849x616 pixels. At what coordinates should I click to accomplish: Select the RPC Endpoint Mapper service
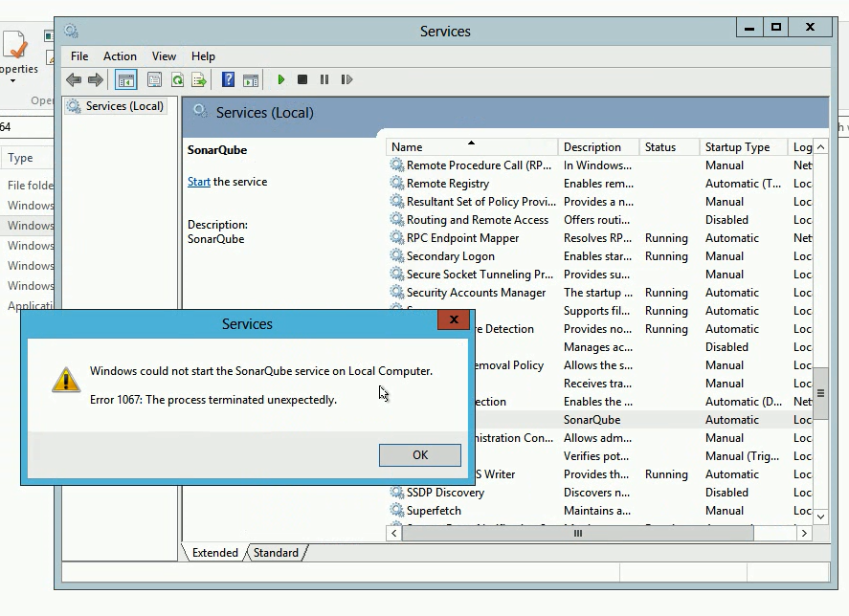tap(600, 238)
